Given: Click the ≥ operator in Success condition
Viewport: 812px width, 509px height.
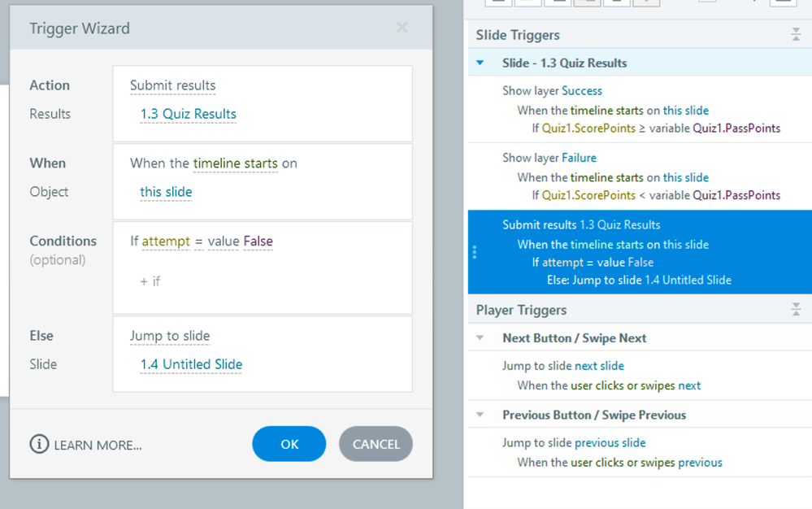Looking at the screenshot, I should pos(641,128).
